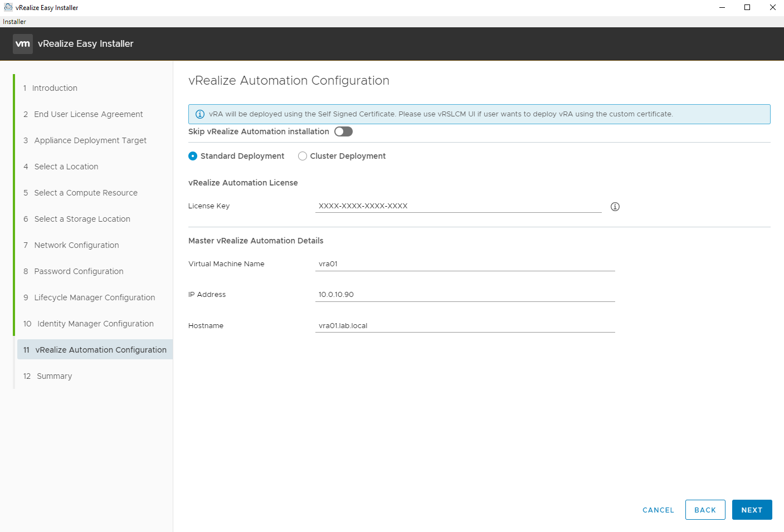Click the License Key input field
The height and width of the screenshot is (532, 784).
coord(458,206)
